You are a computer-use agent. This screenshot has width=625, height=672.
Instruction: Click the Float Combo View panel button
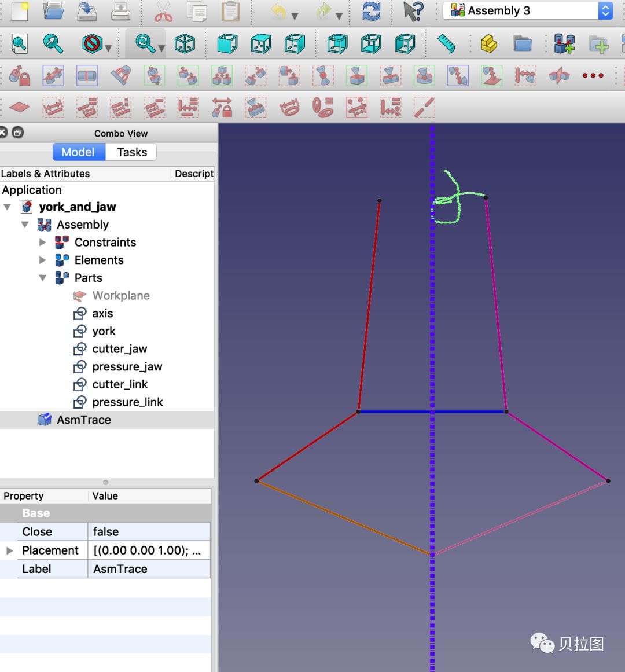pyautogui.click(x=17, y=133)
